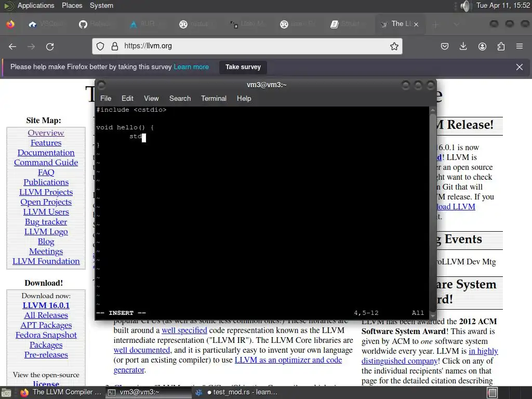Open the Firefox hamburger menu
Image resolution: width=532 pixels, height=399 pixels.
[x=520, y=46]
